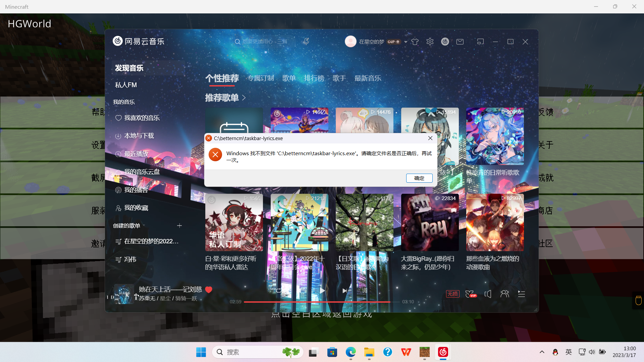Click 确定 in the error dialog

click(419, 178)
